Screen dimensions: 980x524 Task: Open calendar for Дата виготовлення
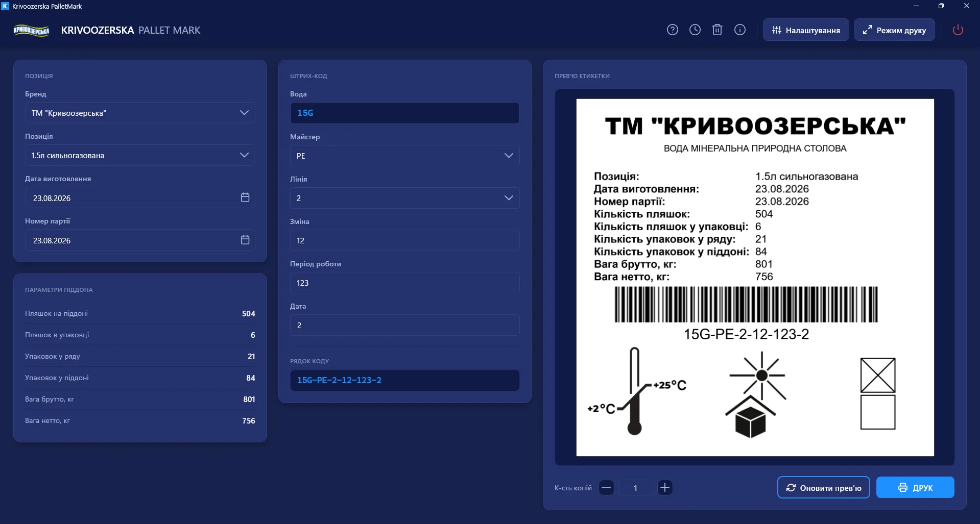coord(245,197)
